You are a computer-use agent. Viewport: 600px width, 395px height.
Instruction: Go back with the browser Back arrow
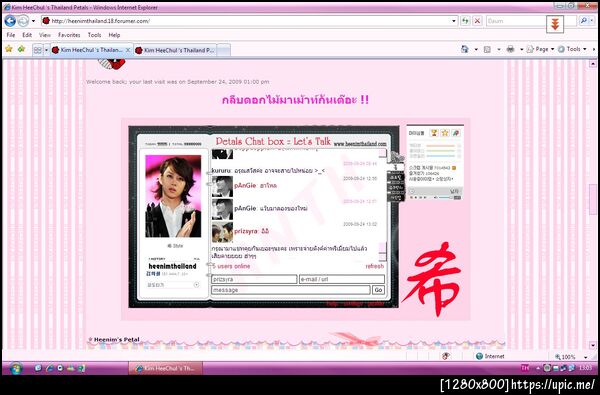point(10,21)
